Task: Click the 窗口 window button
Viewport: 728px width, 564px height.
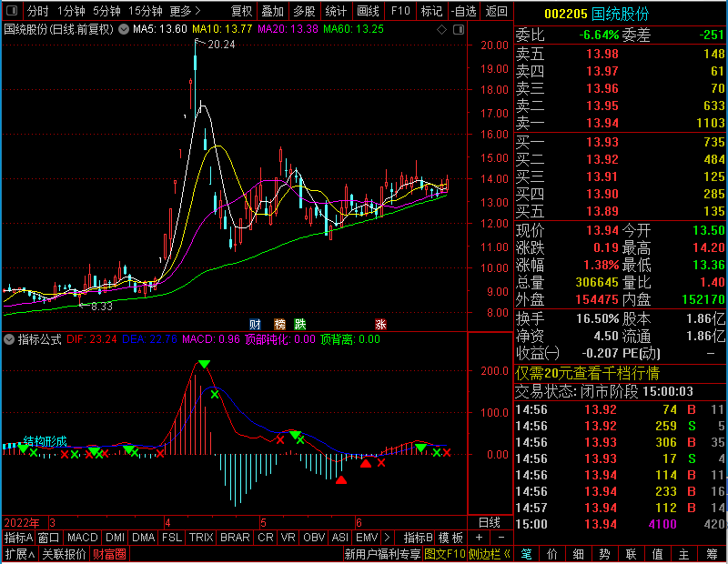Action: 49,538
